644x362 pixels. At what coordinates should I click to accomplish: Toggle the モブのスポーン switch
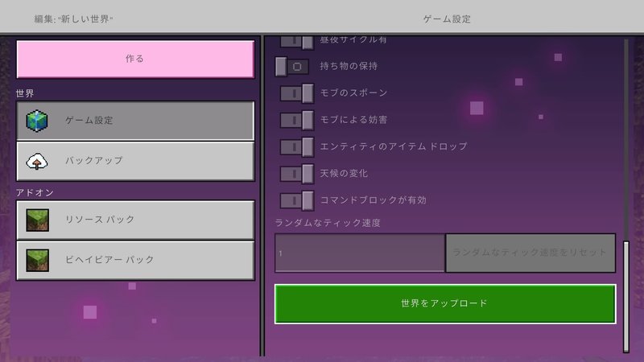tap(296, 93)
